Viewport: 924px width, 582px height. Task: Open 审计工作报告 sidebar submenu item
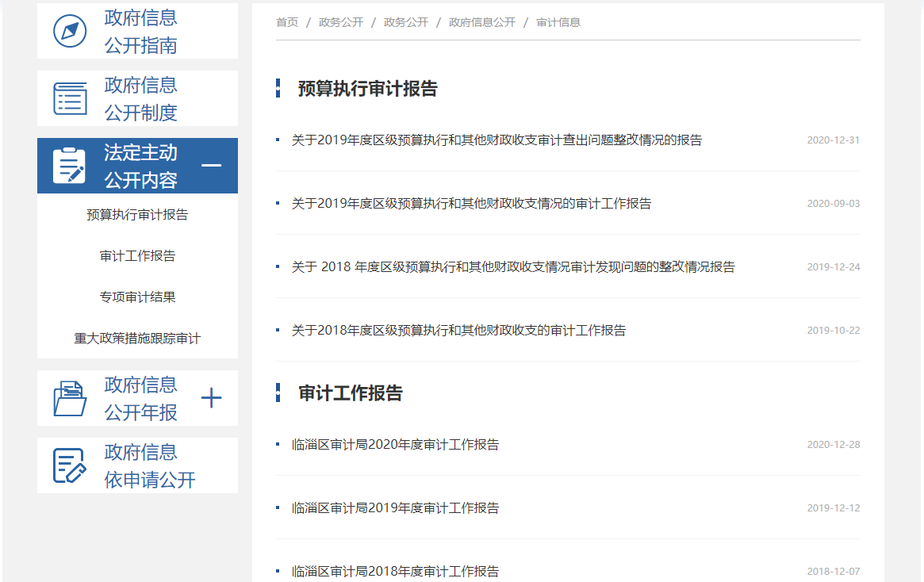(137, 256)
